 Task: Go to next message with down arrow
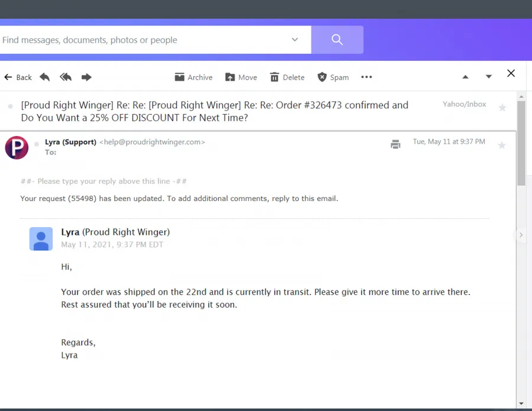coord(489,77)
